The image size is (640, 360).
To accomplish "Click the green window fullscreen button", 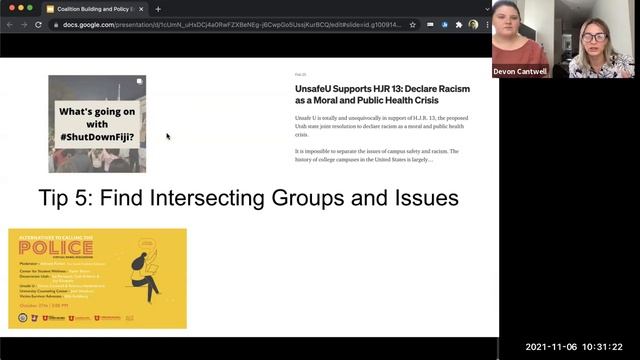I will pos(30,8).
